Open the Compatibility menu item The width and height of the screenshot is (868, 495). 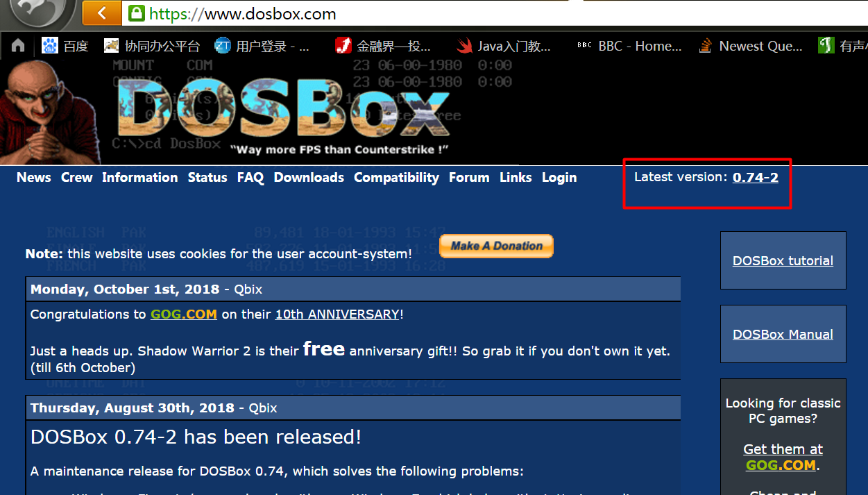click(396, 178)
